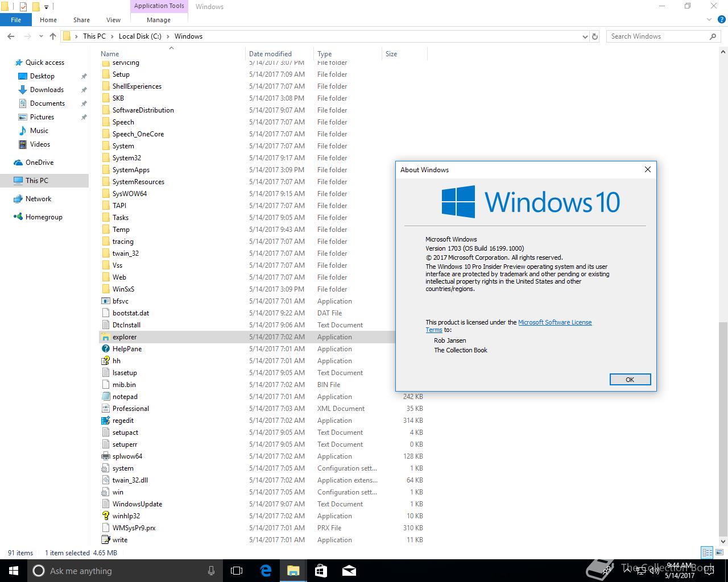Screen dimensions: 728x582
Task: Refresh the Windows folder view
Action: coord(595,36)
